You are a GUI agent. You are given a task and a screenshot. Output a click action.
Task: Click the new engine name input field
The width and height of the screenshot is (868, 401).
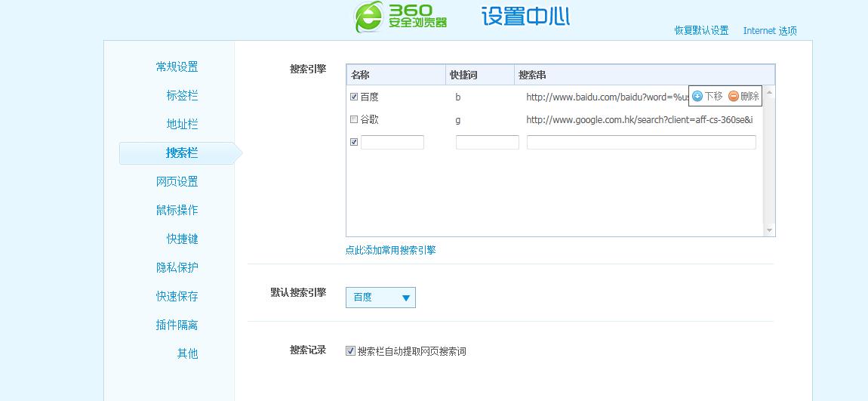(x=392, y=142)
